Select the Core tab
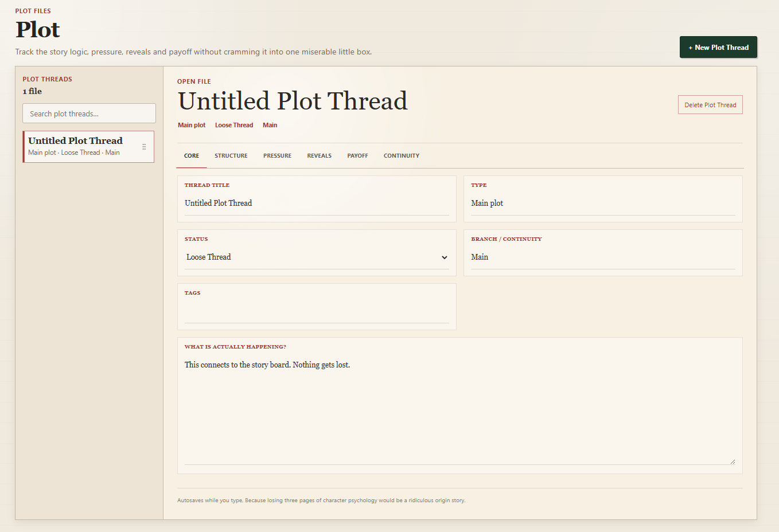This screenshot has height=532, width=779. [192, 156]
